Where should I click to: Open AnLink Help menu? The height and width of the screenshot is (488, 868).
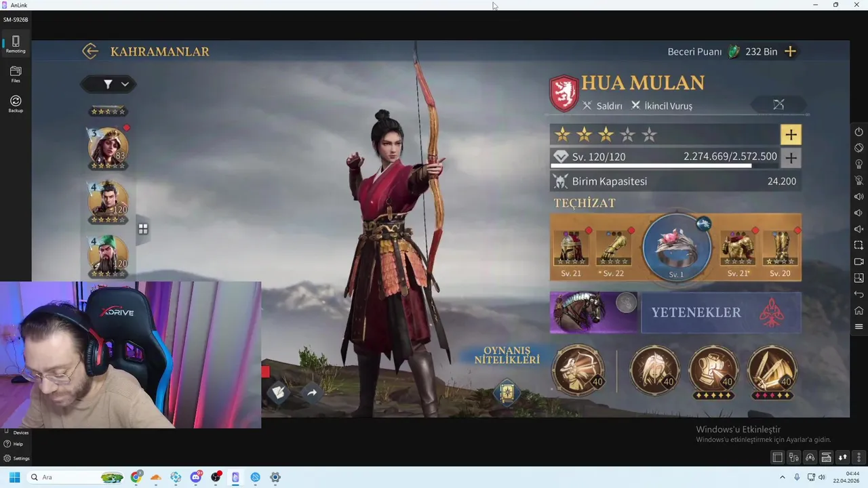tap(14, 444)
